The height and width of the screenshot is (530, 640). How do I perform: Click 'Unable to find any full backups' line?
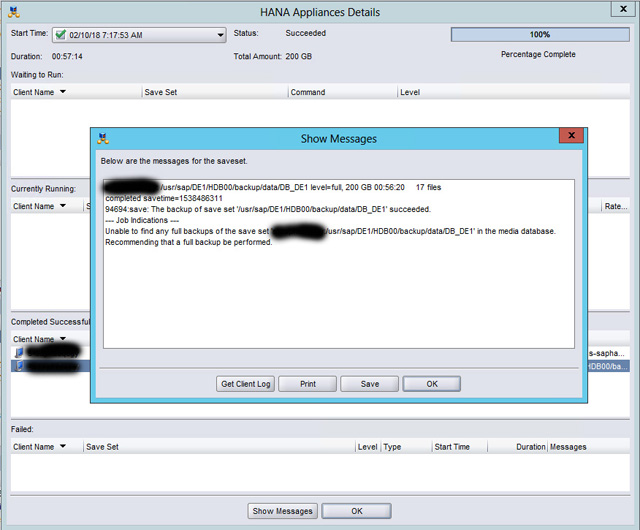[331, 231]
